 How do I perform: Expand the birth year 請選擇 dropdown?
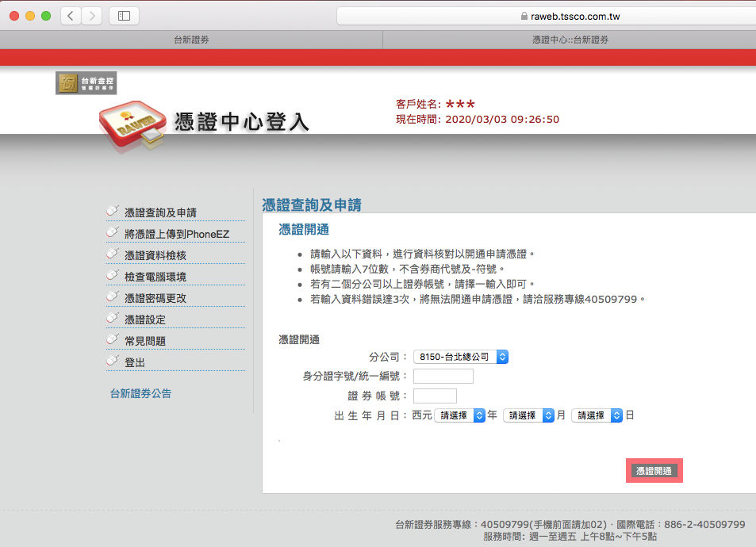(x=459, y=415)
